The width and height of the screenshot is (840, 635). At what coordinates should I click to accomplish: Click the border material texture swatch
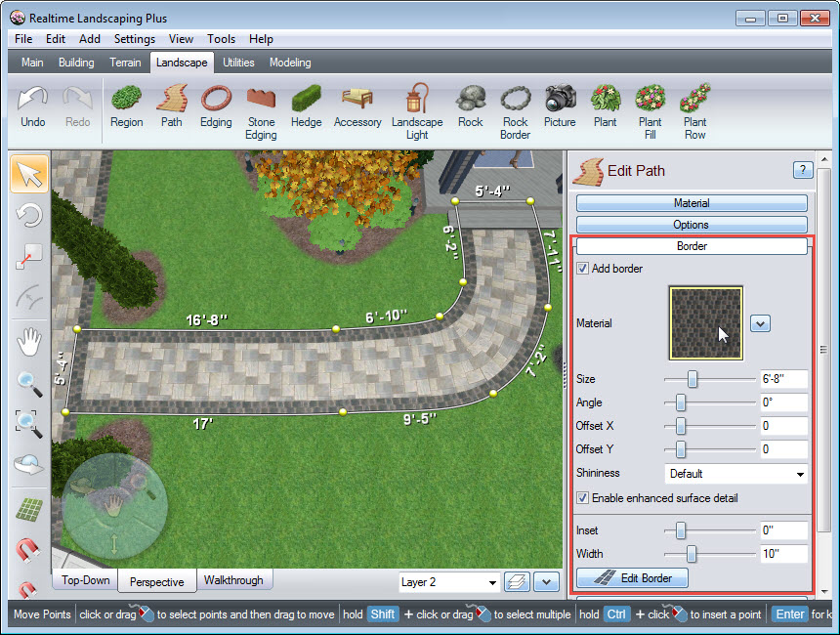pos(706,323)
